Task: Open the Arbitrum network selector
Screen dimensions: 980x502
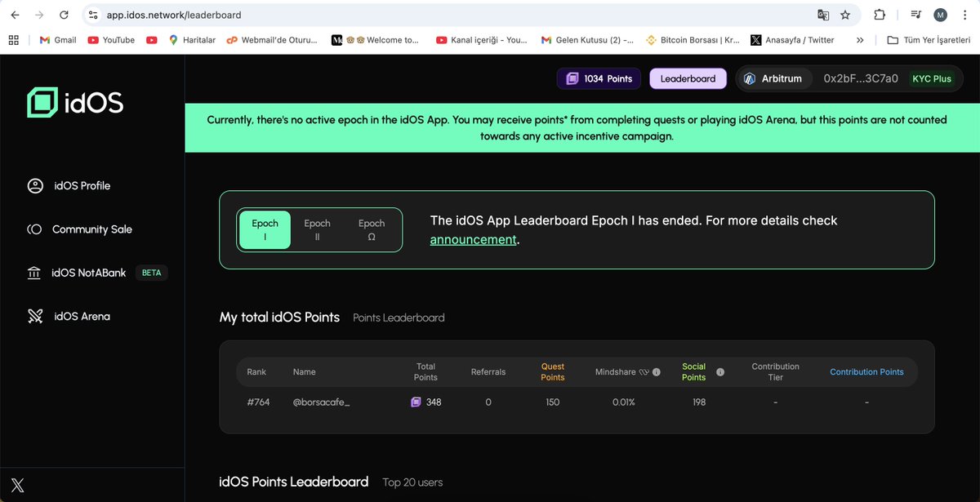Action: pyautogui.click(x=773, y=78)
